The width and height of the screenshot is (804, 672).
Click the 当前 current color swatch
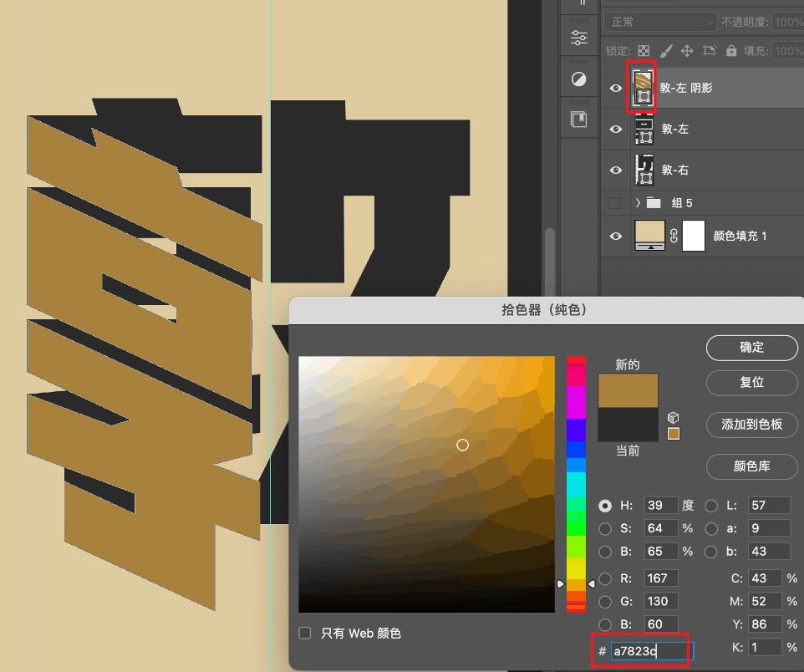coord(628,425)
